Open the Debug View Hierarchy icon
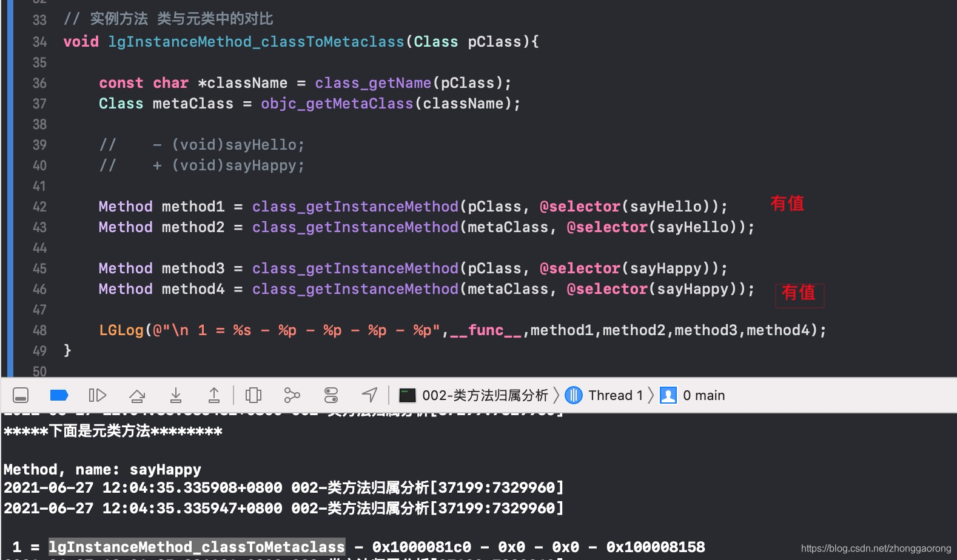This screenshot has height=560, width=957. click(x=254, y=396)
